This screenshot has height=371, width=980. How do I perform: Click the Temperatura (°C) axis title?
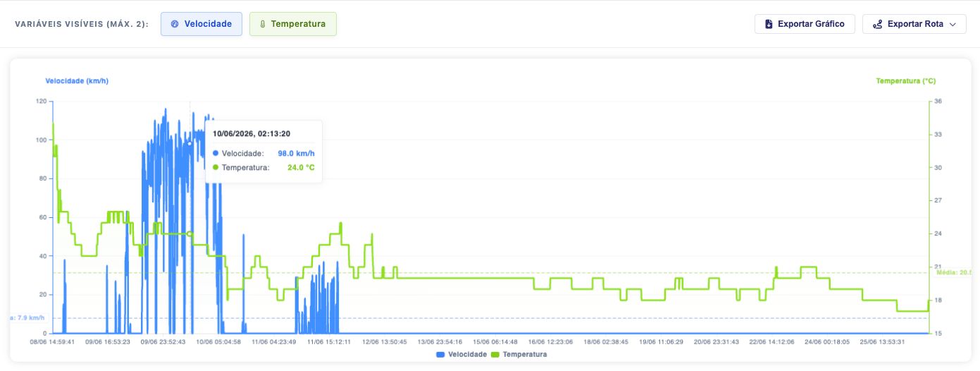906,81
